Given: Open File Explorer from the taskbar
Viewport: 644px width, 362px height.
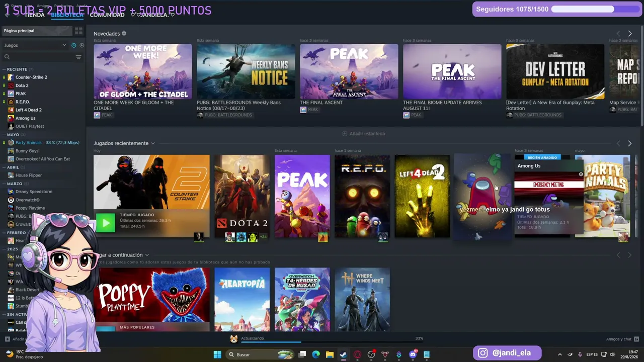Looking at the screenshot, I should pos(330,354).
